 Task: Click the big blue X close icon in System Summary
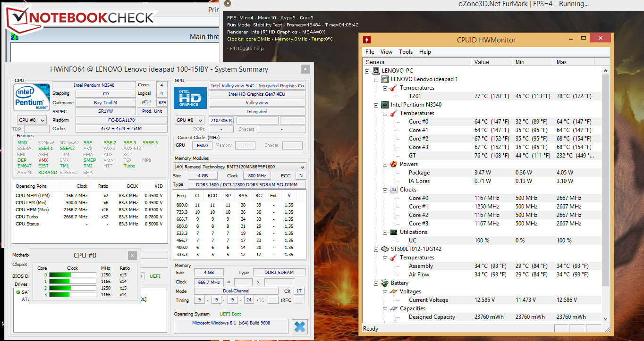click(299, 326)
